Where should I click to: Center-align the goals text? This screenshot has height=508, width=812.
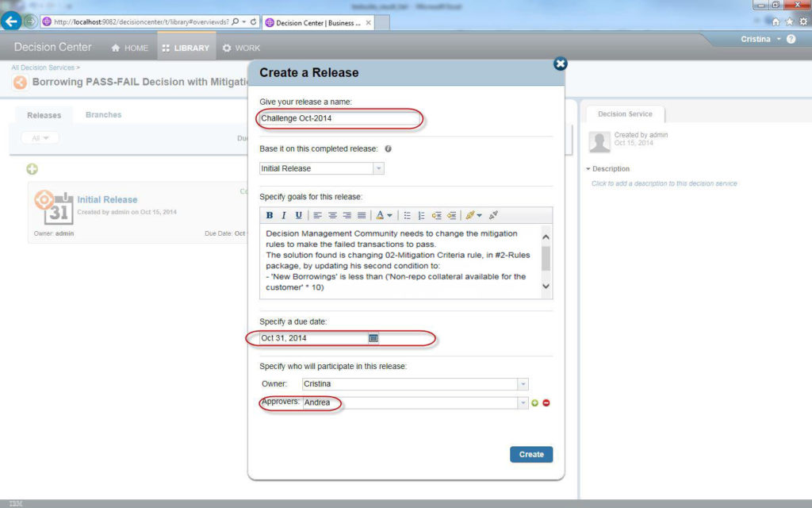(x=332, y=215)
